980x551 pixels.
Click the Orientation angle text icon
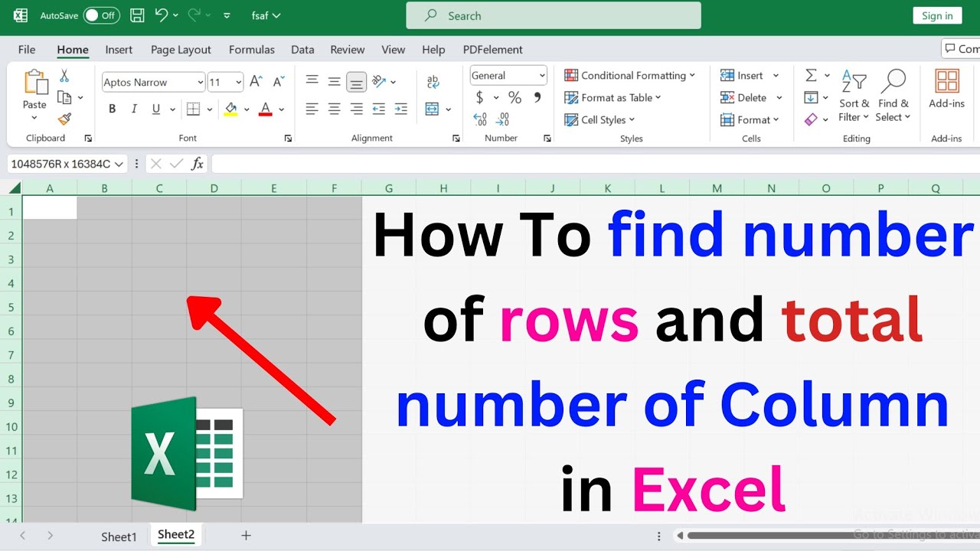tap(378, 81)
